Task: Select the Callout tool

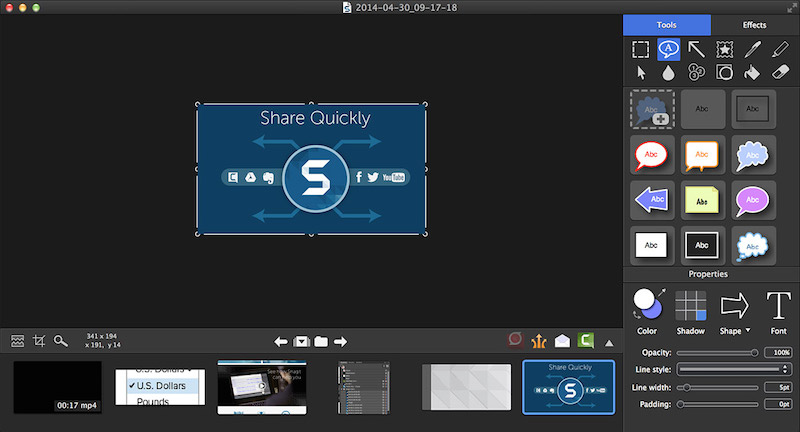Action: point(668,48)
